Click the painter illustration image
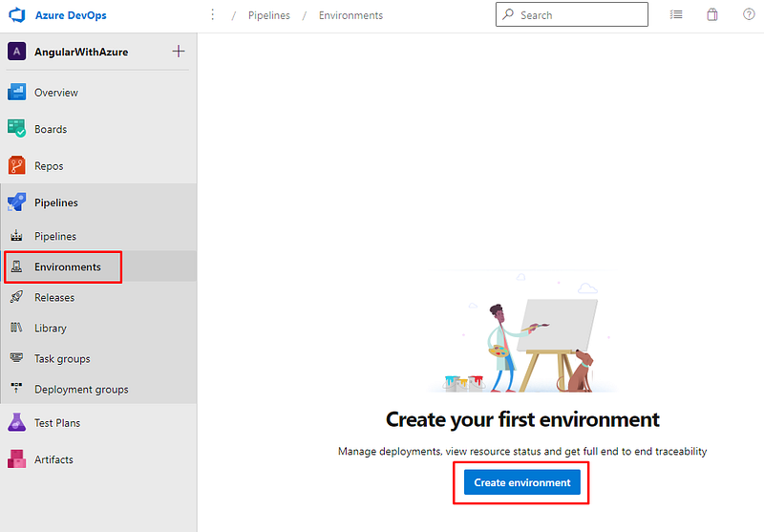This screenshot has width=764, height=532. (x=522, y=331)
